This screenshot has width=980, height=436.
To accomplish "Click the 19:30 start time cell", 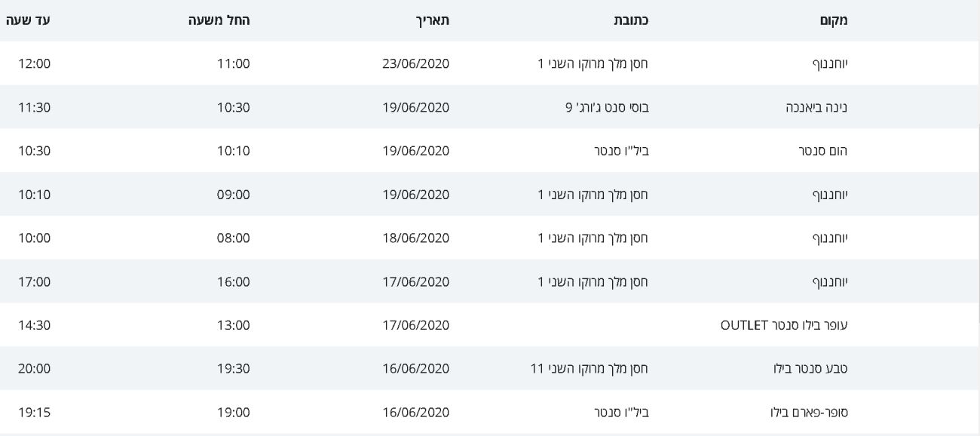I will (x=233, y=369).
